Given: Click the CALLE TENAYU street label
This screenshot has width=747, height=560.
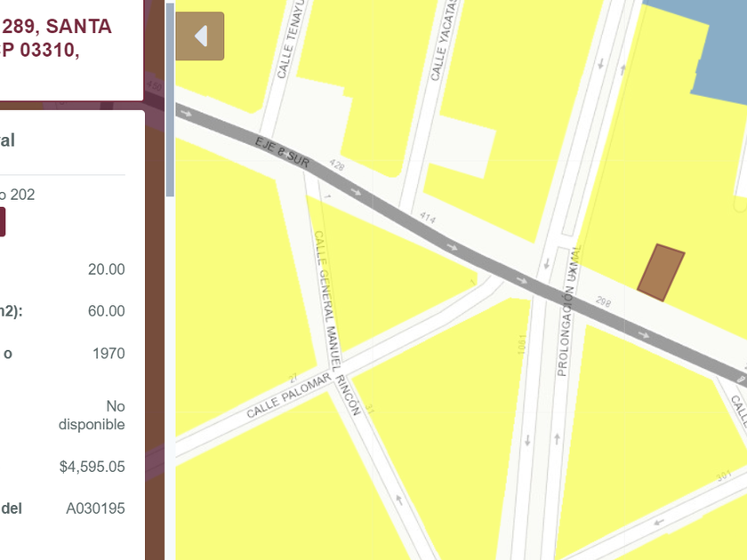Looking at the screenshot, I should coord(290,40).
